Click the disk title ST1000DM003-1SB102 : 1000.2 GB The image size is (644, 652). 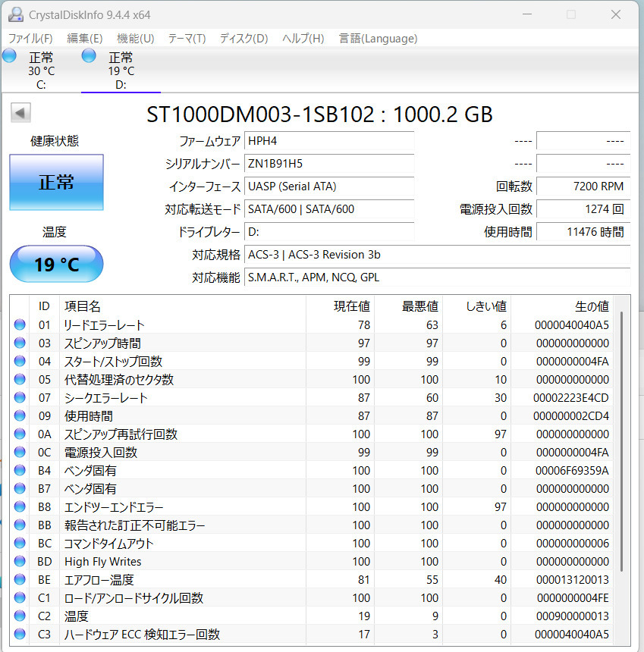(319, 114)
